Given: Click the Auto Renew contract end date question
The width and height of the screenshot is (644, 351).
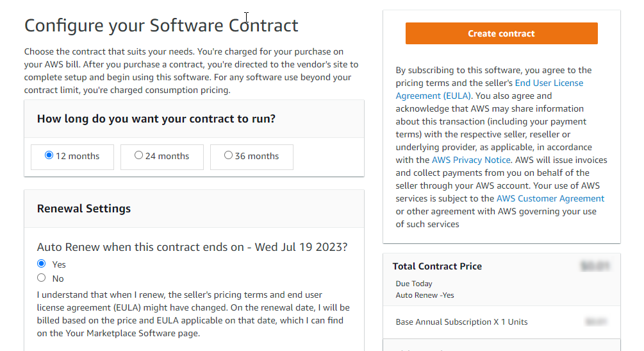Looking at the screenshot, I should pos(192,247).
